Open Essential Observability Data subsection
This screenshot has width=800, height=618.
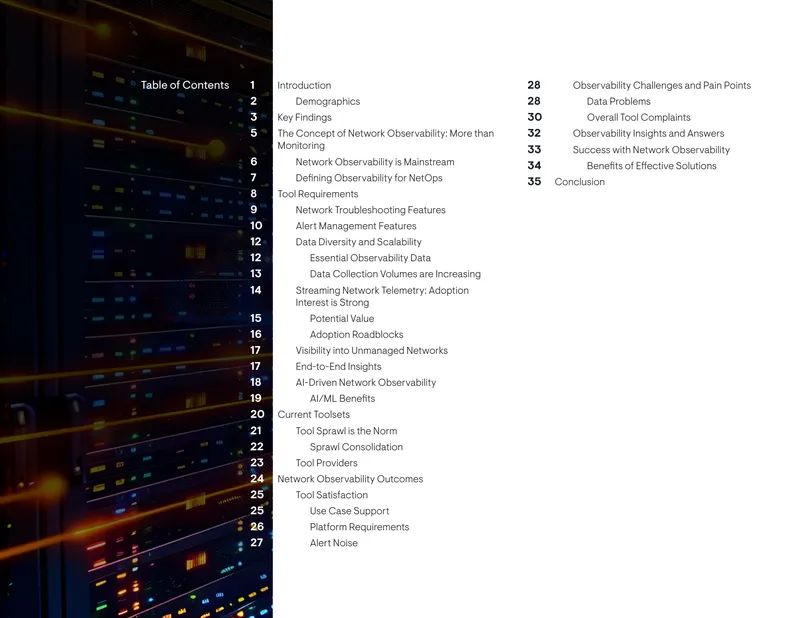[370, 258]
